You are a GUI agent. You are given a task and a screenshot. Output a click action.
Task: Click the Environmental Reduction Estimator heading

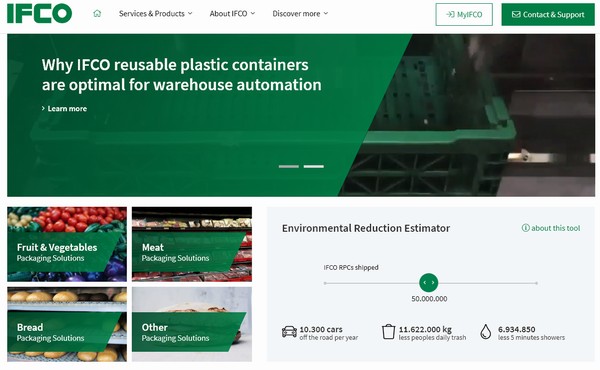click(x=366, y=228)
